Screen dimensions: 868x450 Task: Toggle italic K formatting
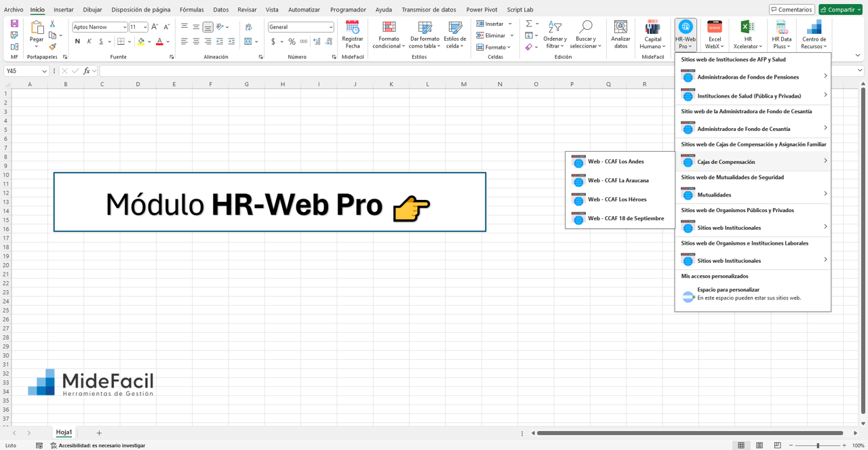pyautogui.click(x=90, y=41)
